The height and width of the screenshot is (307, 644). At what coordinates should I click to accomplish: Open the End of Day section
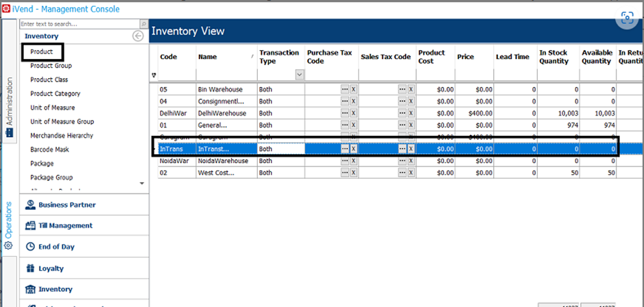pyautogui.click(x=84, y=247)
